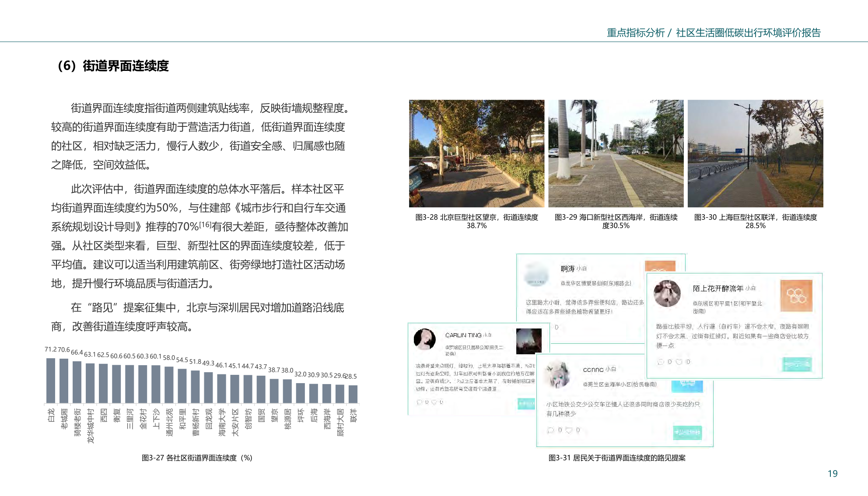Screen dimensions: 868x496
Task: Click ccnnc's anime avatar picture
Action: coord(557,374)
